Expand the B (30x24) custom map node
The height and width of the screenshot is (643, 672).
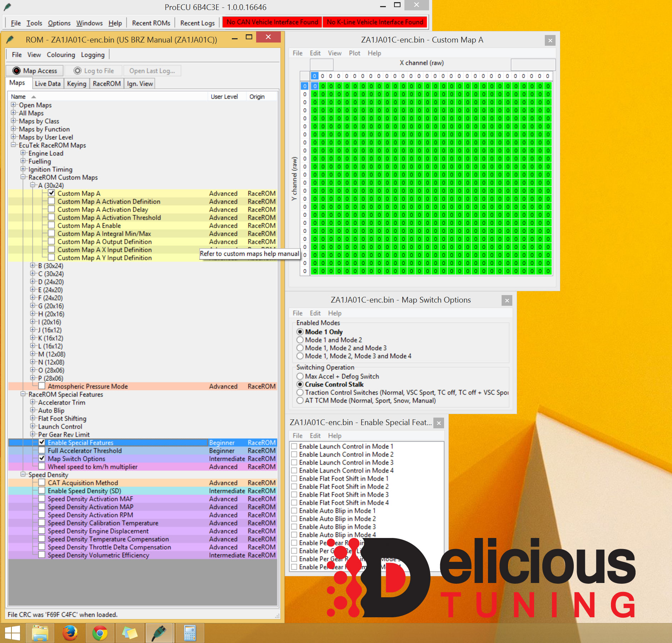(33, 265)
